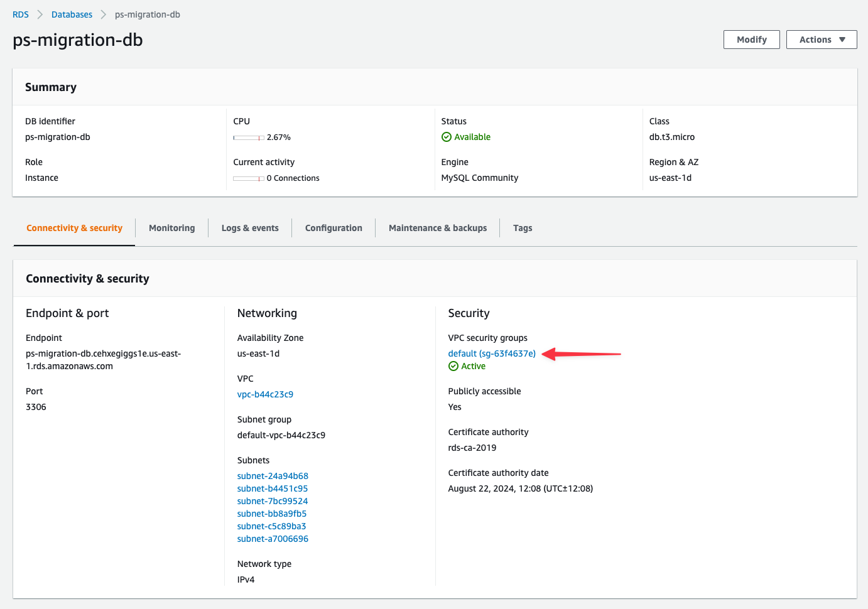Click the Modify button

coord(751,39)
